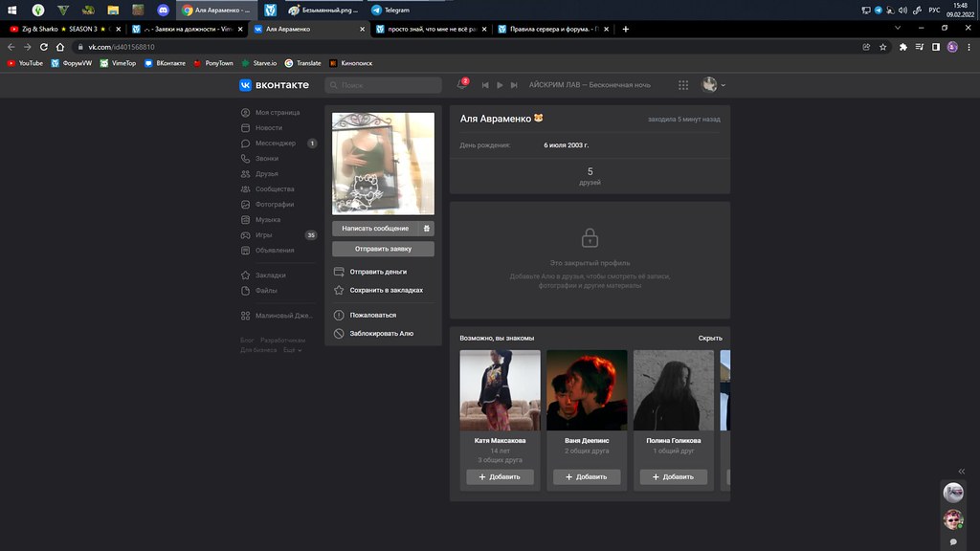The width and height of the screenshot is (980, 551).
Task: Click Скрыть to hide suggestions
Action: click(x=710, y=338)
